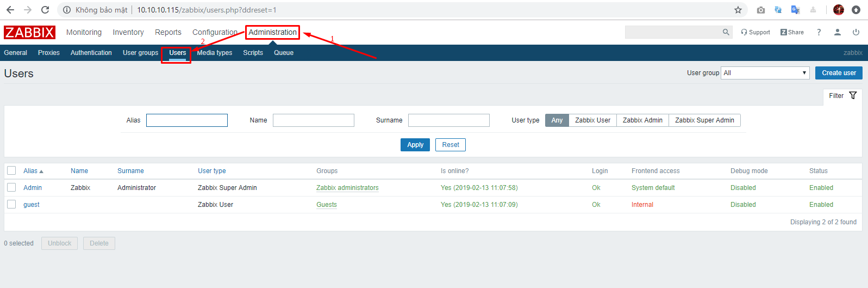Click Enabled status for guest row
Image resolution: width=868 pixels, height=288 pixels.
click(x=821, y=205)
